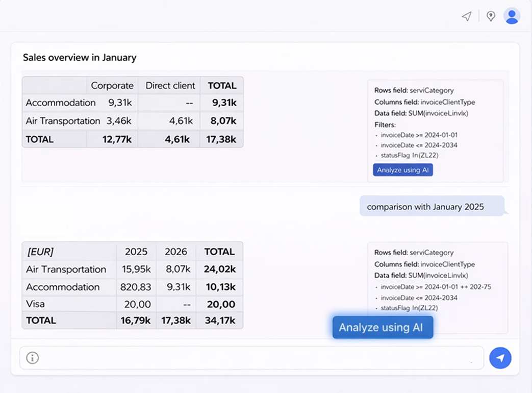Send the message with the blue arrow button
This screenshot has height=393, width=532.
(x=500, y=358)
